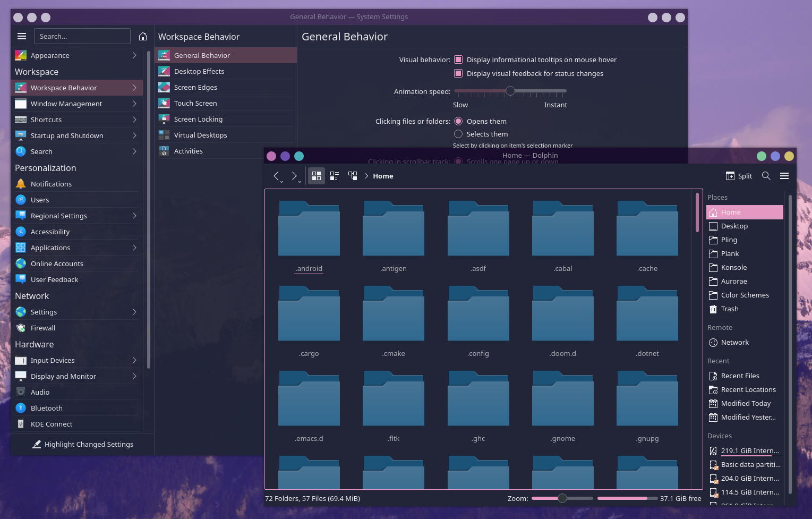Screen dimensions: 812x519
Task: Open the System Settings hamburger menu
Action: (22, 36)
